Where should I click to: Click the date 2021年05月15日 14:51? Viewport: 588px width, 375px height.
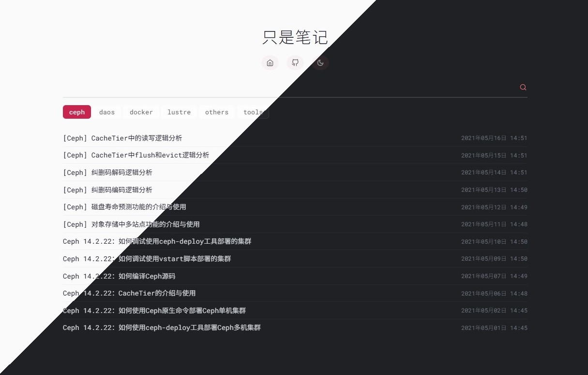tap(494, 156)
